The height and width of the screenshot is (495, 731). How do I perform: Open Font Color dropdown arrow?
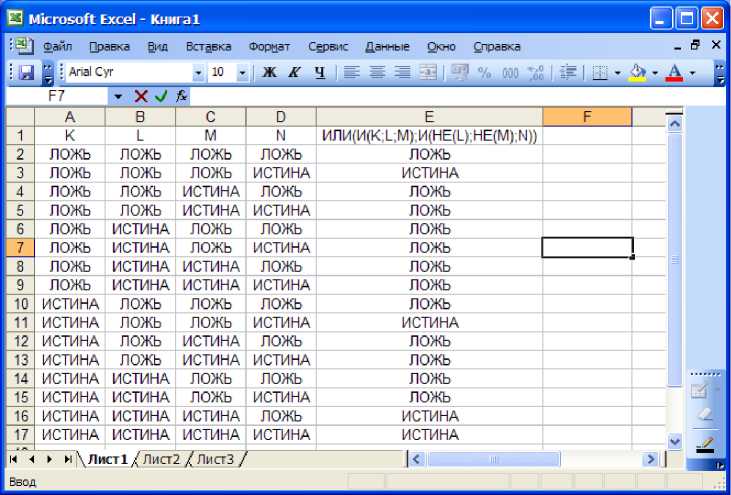(x=692, y=73)
